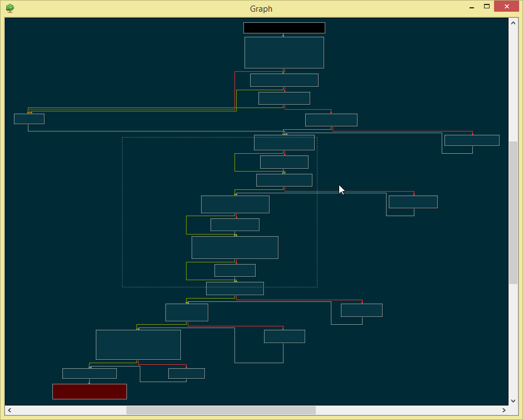The width and height of the screenshot is (523, 420).
Task: Minimize the Graph window
Action: tap(472, 7)
